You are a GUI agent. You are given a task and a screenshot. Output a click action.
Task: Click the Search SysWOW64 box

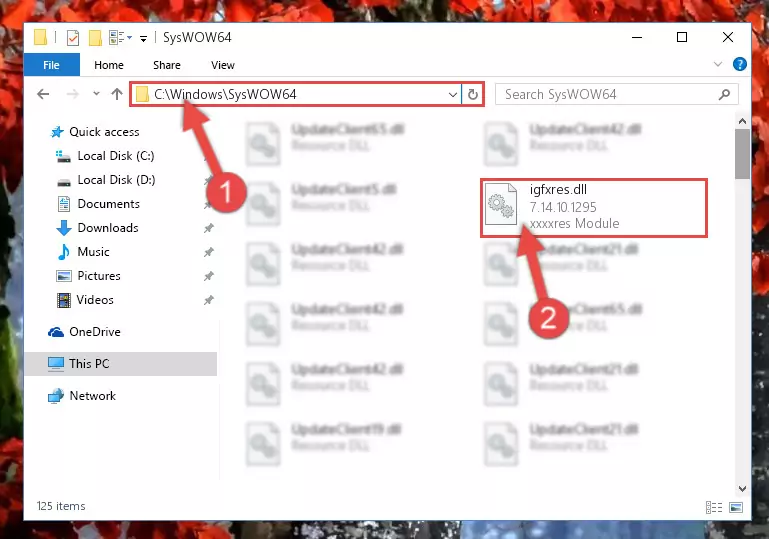tap(616, 94)
